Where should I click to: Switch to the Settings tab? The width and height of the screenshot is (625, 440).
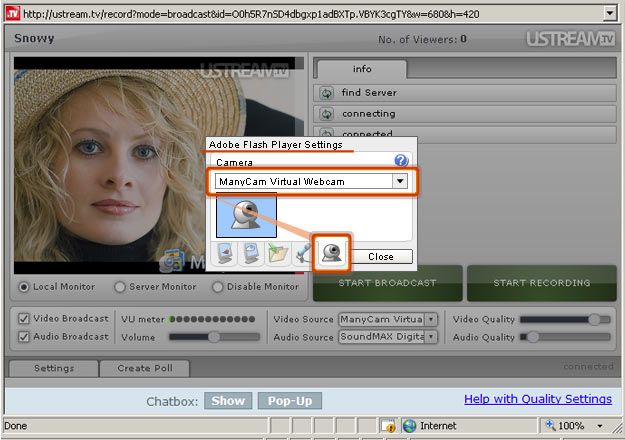pos(53,368)
